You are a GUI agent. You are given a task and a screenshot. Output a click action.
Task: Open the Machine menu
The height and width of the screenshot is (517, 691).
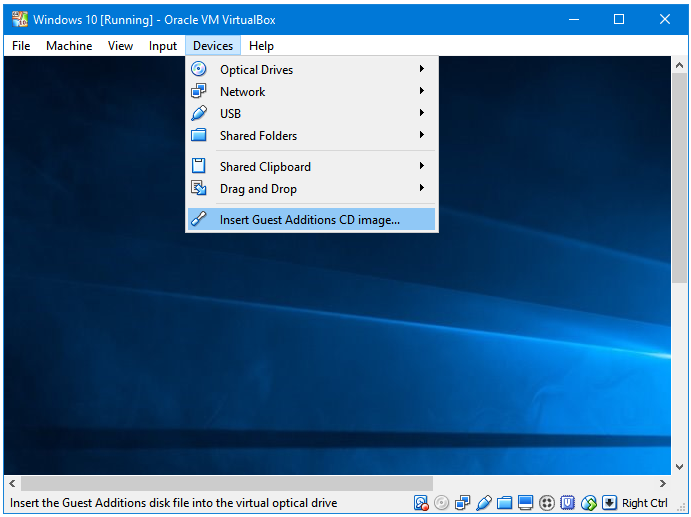(x=69, y=46)
